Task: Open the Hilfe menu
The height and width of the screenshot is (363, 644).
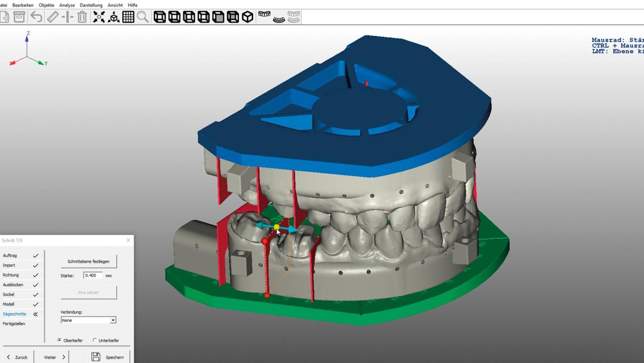Action: click(133, 5)
